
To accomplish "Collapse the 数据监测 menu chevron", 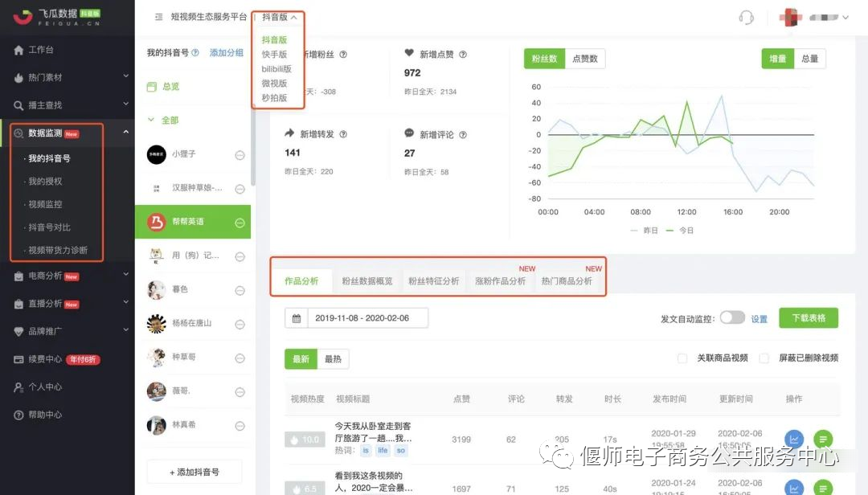I will pos(125,132).
